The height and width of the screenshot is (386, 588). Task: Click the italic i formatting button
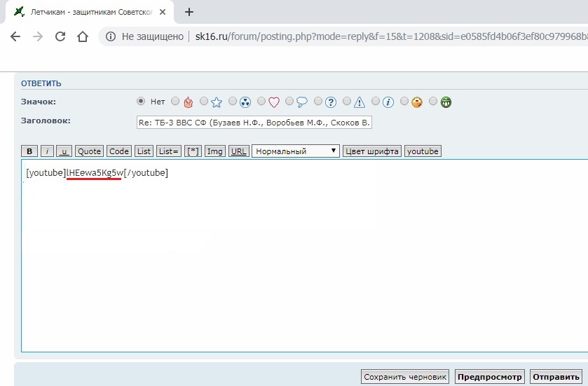47,151
